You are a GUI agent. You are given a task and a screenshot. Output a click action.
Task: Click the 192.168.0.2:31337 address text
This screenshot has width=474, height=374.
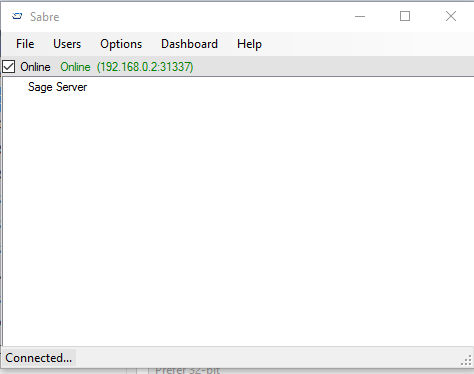point(145,67)
